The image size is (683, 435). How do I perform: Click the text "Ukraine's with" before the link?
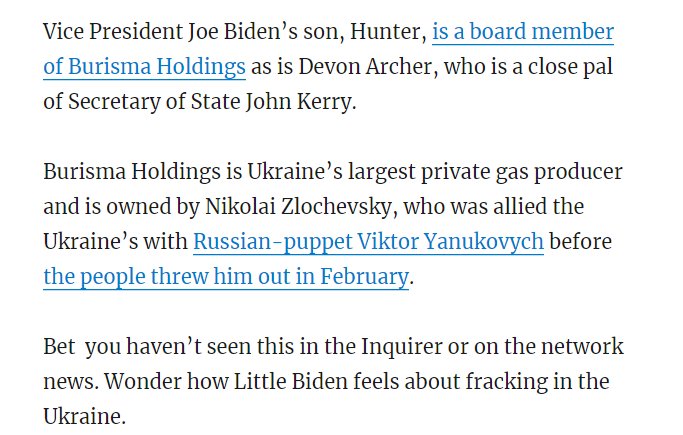tap(114, 242)
